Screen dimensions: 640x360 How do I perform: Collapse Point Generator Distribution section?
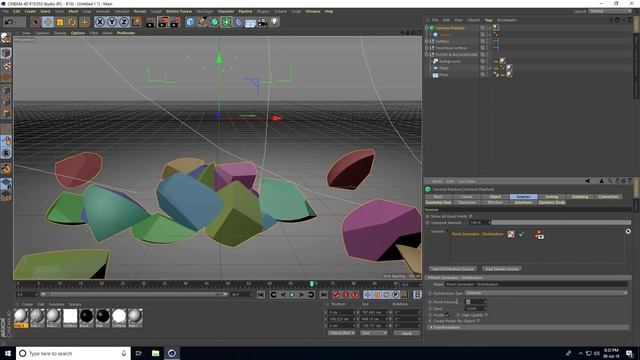(429, 278)
